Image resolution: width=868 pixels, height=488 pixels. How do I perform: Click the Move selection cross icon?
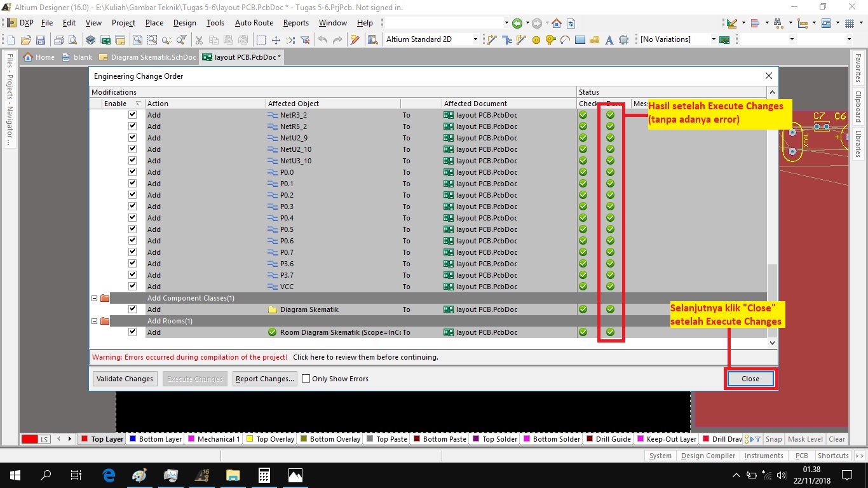(x=276, y=40)
